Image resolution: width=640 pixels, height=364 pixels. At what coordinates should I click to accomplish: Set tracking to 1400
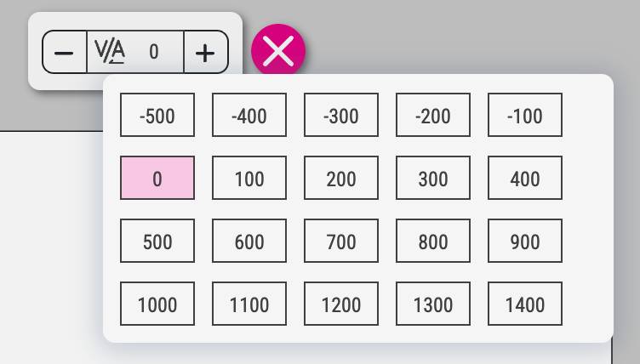pyautogui.click(x=525, y=304)
